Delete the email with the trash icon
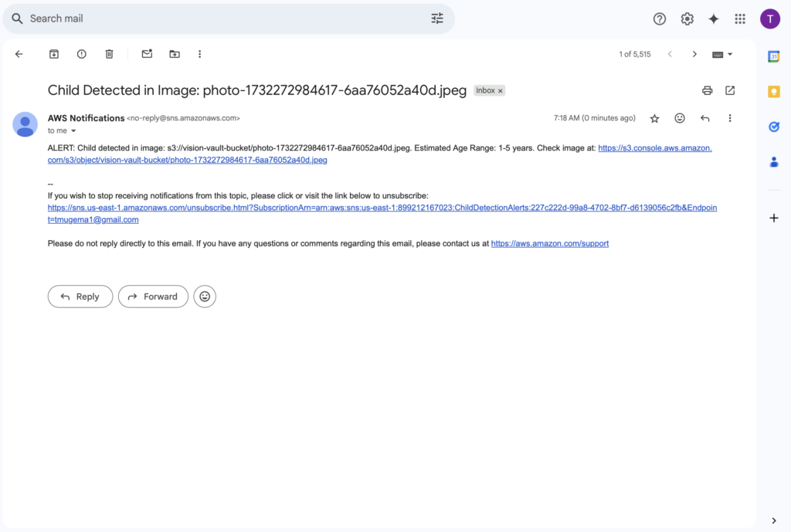 tap(110, 54)
